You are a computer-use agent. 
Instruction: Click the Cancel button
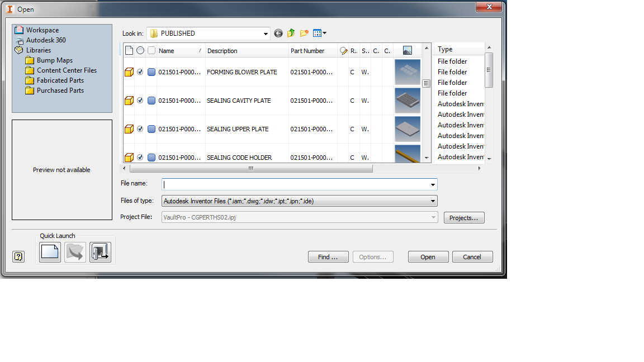tap(472, 257)
